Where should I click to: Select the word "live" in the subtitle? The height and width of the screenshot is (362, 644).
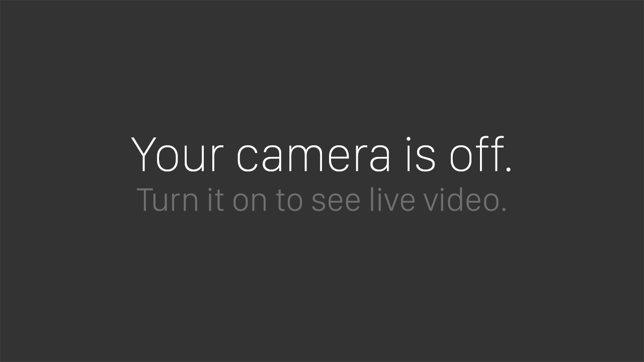pyautogui.click(x=392, y=199)
